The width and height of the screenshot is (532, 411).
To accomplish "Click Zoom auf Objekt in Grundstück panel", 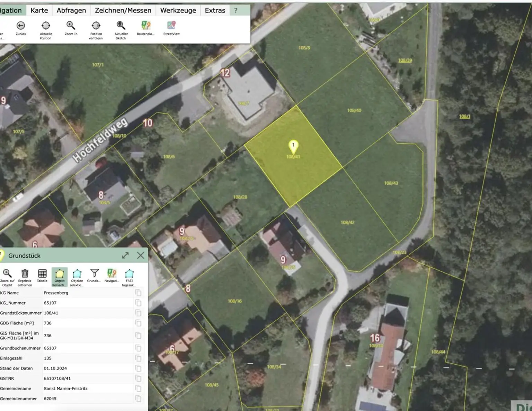I will [x=7, y=273].
